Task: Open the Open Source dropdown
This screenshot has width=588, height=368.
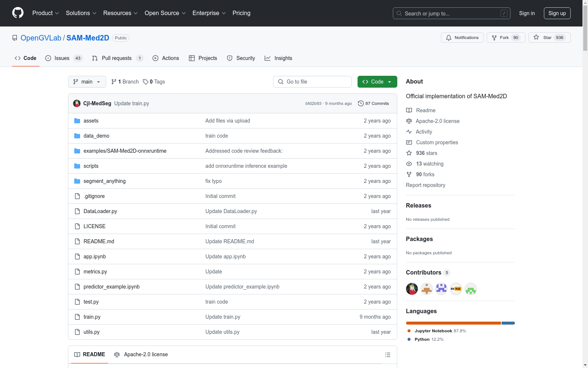Action: (x=165, y=13)
